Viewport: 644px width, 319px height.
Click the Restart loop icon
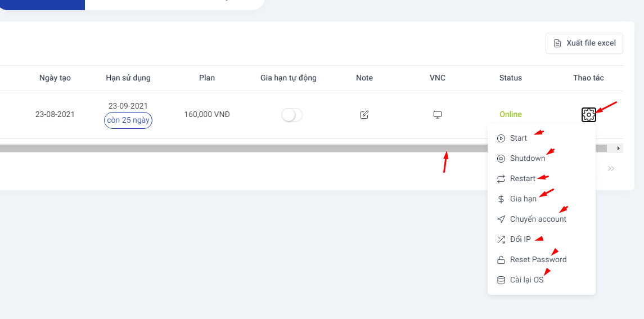[x=501, y=178]
